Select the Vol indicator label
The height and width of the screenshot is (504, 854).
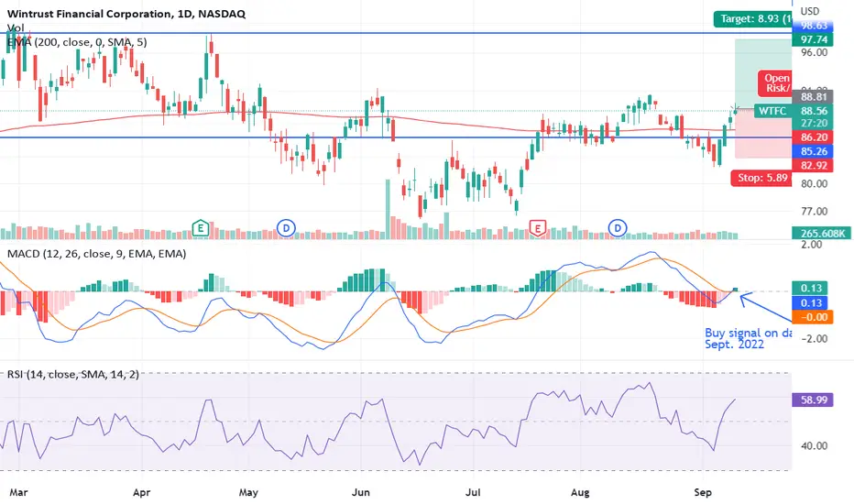[16, 27]
